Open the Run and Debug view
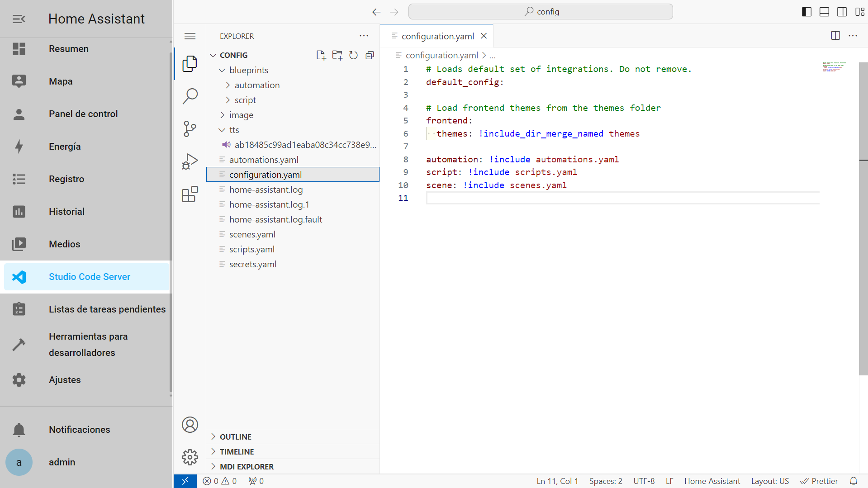Screen dimensions: 868x488 [x=190, y=161]
